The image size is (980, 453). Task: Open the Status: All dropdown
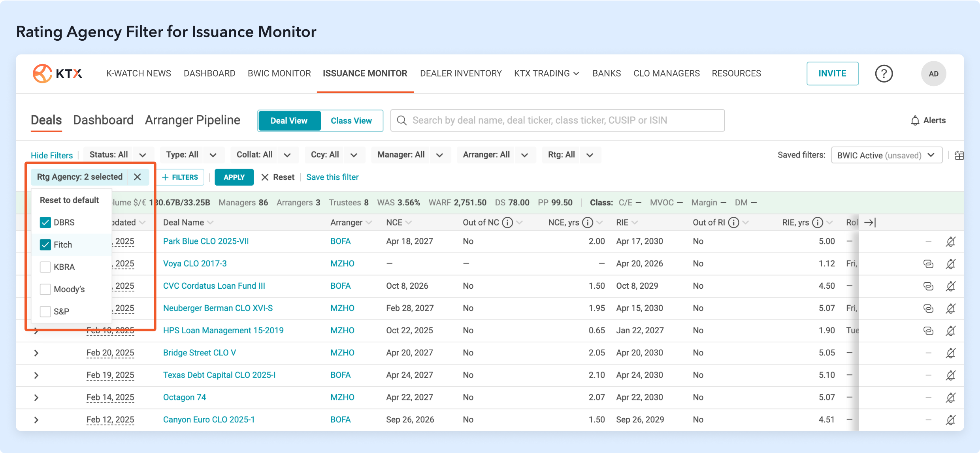118,155
